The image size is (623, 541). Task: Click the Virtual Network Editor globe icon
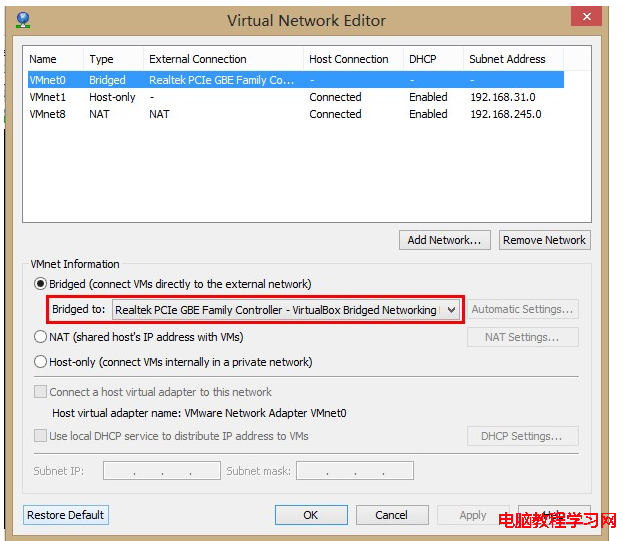23,20
